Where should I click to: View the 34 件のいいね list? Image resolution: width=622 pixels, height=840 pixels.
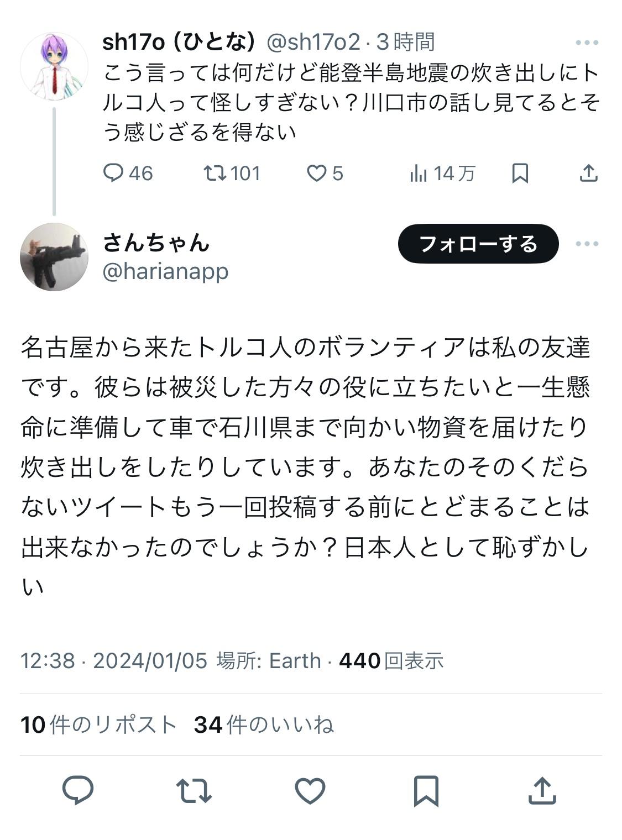click(264, 725)
